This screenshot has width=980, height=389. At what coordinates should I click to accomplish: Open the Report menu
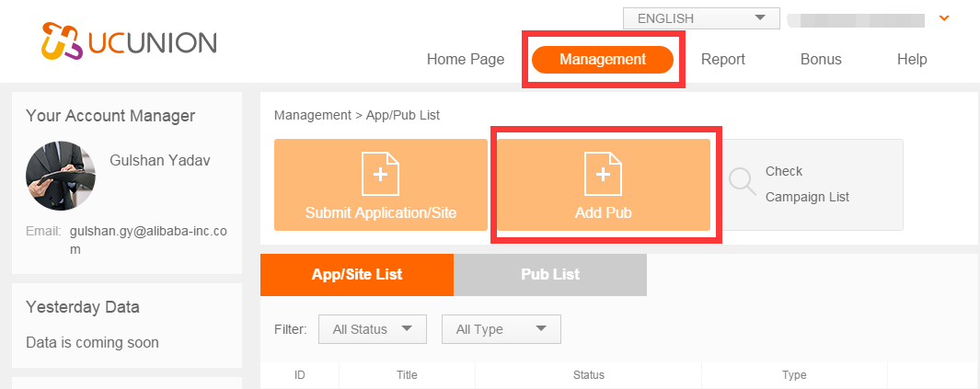(723, 60)
